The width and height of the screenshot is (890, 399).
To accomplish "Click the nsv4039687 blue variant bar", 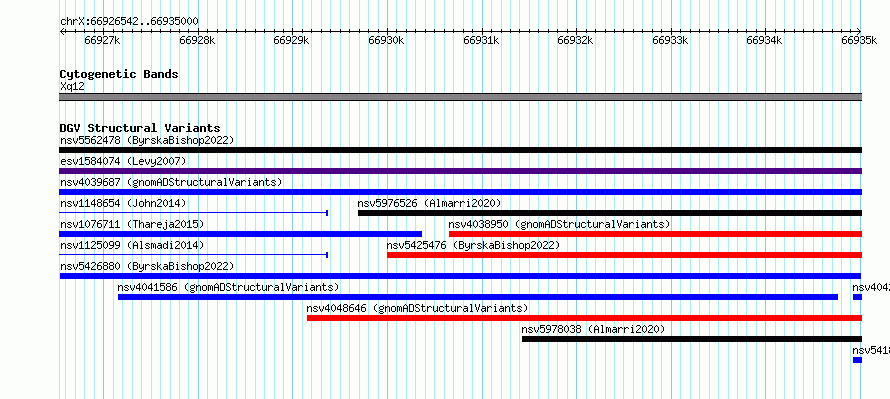I will point(460,192).
